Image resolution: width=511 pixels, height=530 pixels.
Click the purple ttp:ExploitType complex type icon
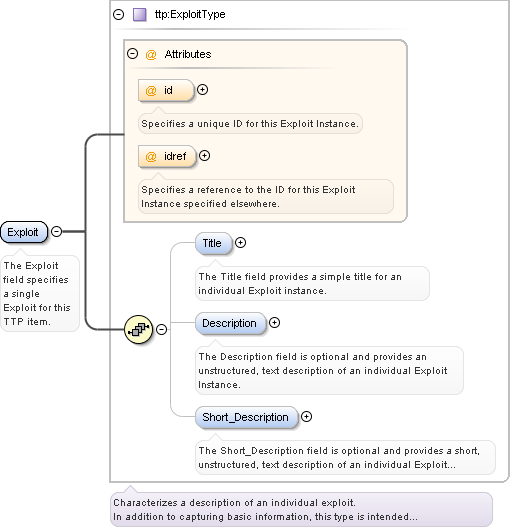tap(140, 15)
